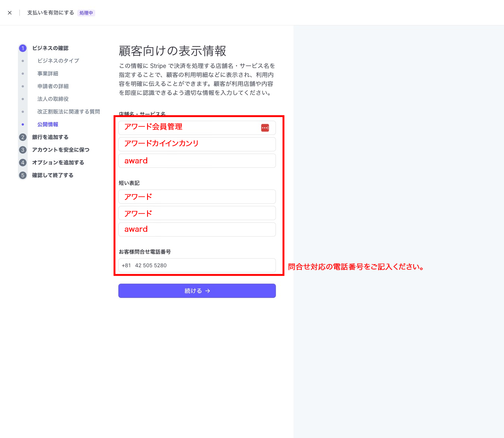Screen dimensions: 504x438
Task: Click the 処理中 status badge
Action: 86,13
